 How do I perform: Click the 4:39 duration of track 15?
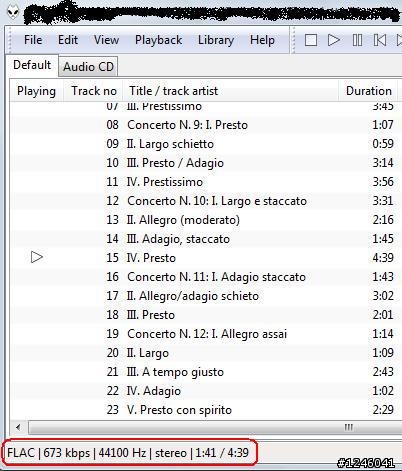coord(383,258)
